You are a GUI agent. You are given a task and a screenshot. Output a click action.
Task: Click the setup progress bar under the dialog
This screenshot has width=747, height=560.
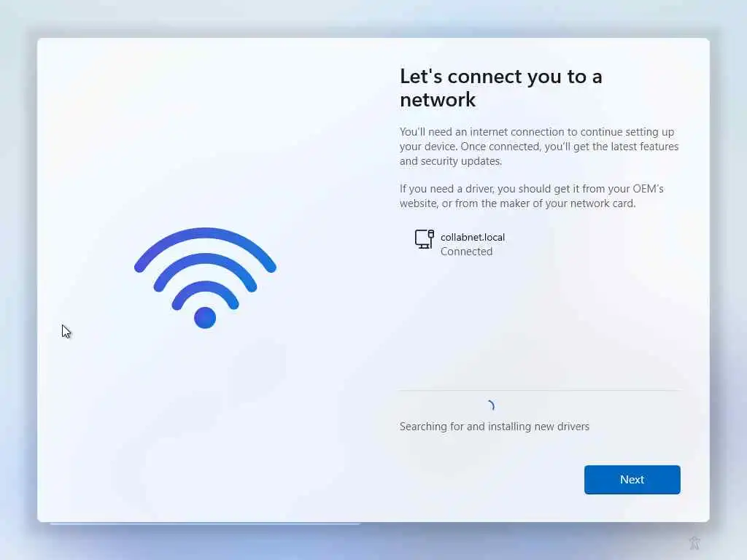pos(205,524)
